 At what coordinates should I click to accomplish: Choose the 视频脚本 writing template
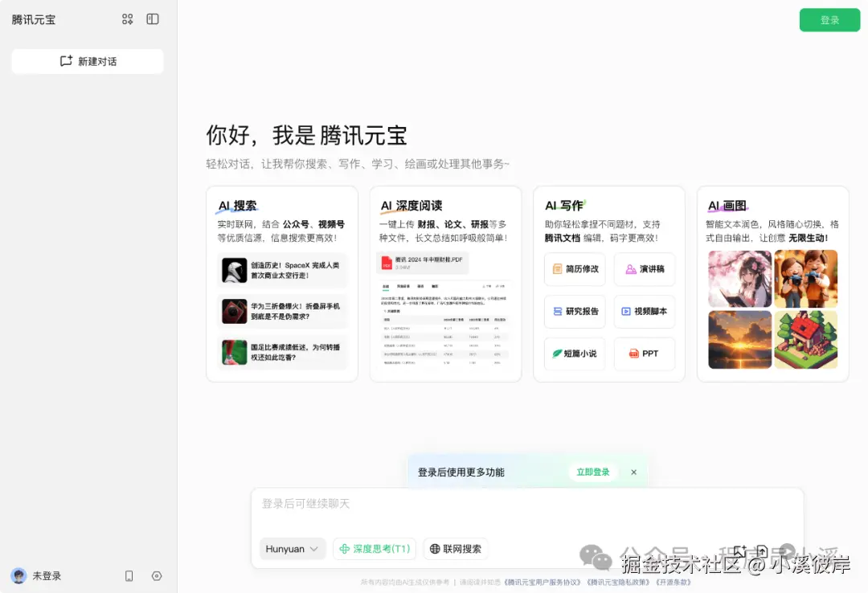coord(645,311)
